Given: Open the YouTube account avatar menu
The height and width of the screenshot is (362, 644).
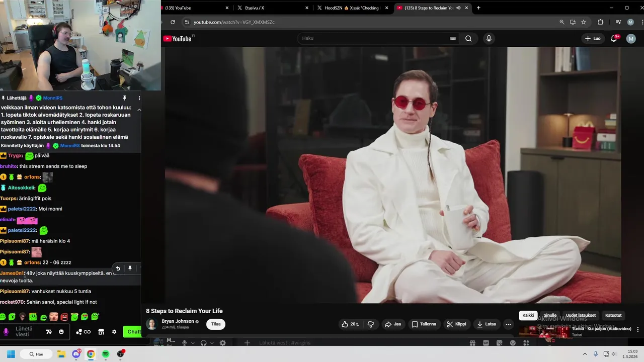Looking at the screenshot, I should [x=631, y=39].
